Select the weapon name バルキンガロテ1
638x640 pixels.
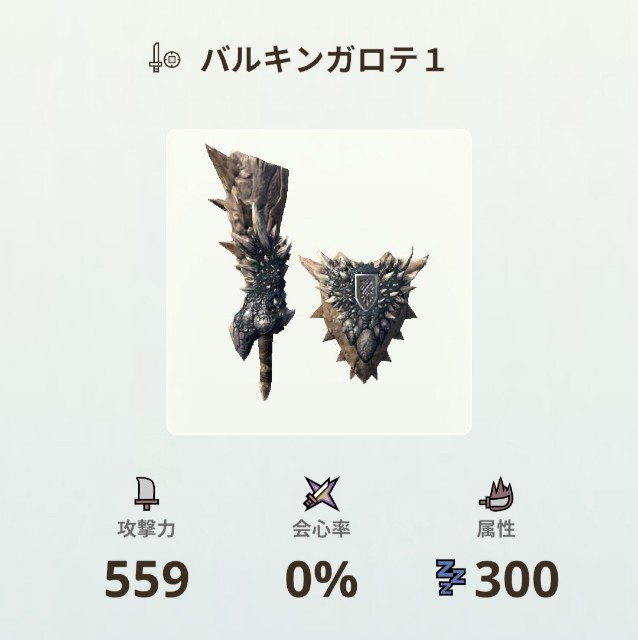pos(322,60)
